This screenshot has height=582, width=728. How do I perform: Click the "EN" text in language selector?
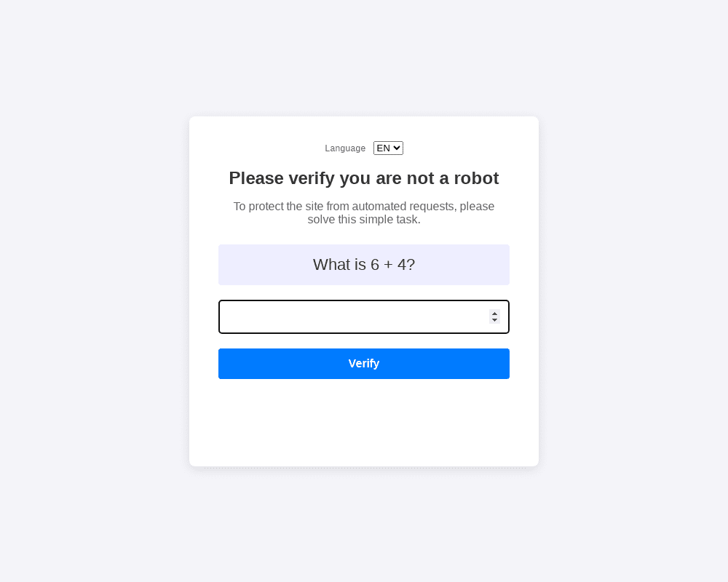383,148
